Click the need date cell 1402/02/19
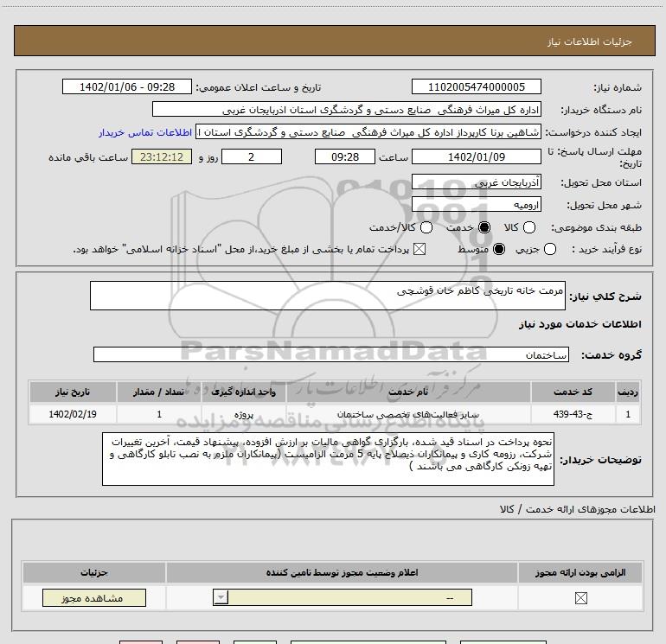Screen dimensions: 666x644 73,414
